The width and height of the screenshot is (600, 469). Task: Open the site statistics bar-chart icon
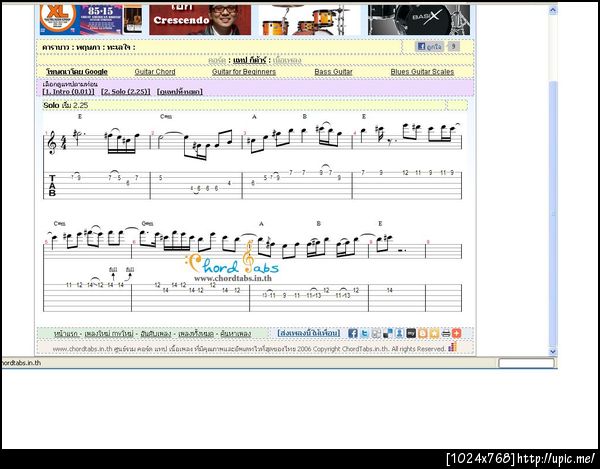(x=453, y=347)
